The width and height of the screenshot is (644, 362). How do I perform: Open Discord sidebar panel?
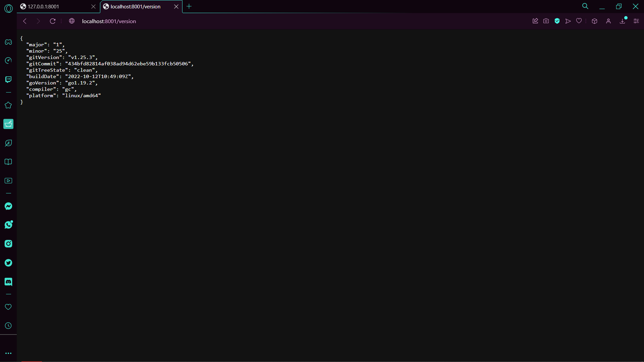[x=8, y=282]
